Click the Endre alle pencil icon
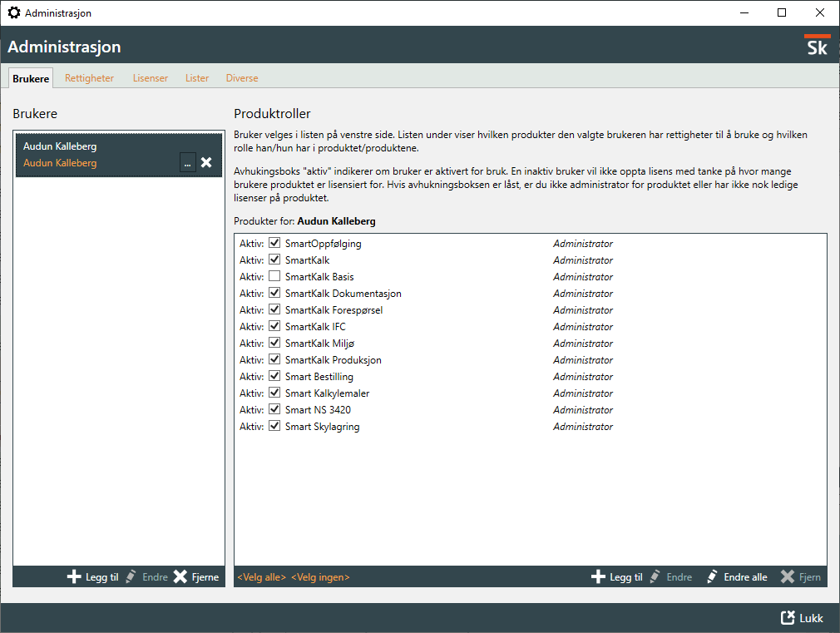This screenshot has width=840, height=633. pyautogui.click(x=712, y=577)
